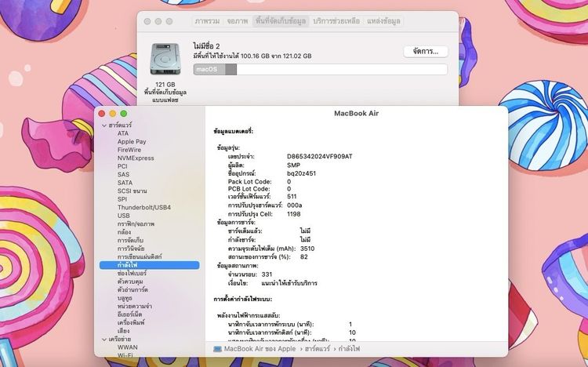Click MacBook Air ของ Apple in path bar

(x=260, y=349)
